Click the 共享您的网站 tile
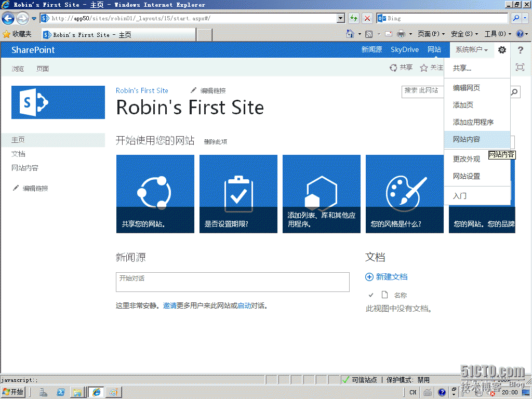 coord(155,194)
